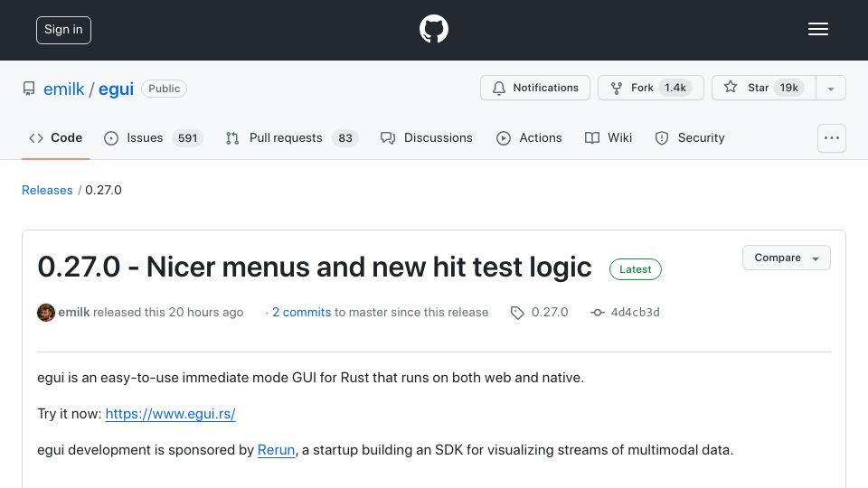Image resolution: width=868 pixels, height=488 pixels.
Task: Click the green Latest badge
Action: click(635, 269)
